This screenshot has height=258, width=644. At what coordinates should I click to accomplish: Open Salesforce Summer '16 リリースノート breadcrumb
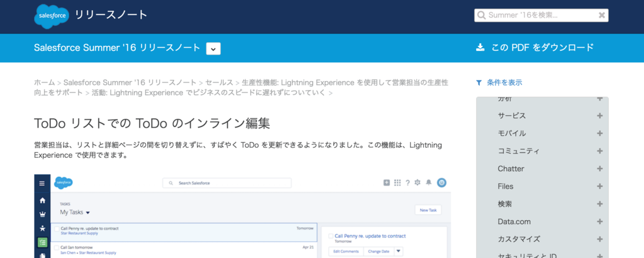coord(130,82)
